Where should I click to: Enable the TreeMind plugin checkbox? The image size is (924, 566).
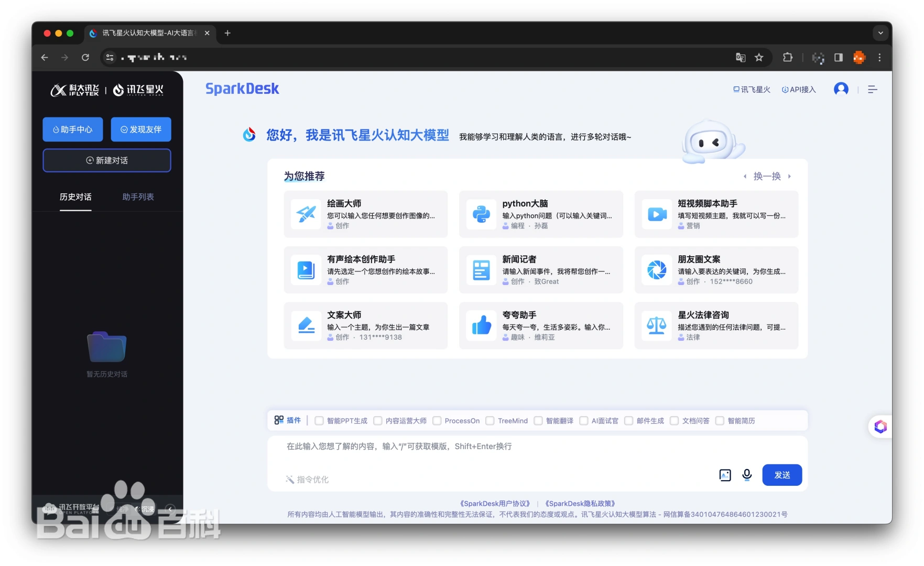click(490, 421)
